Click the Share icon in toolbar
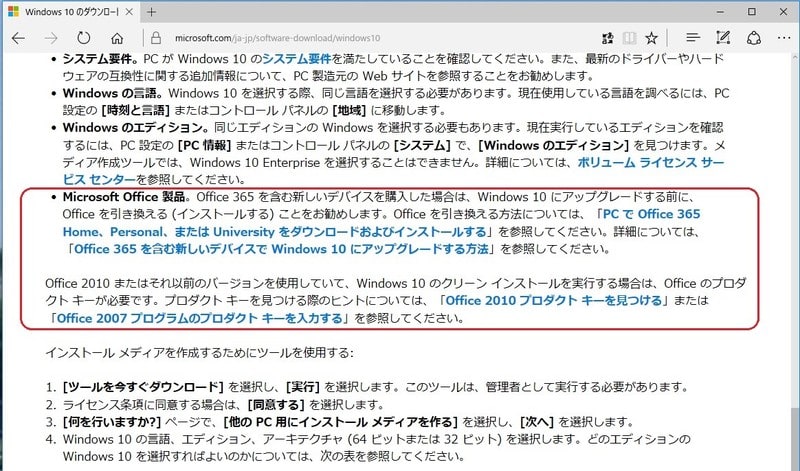Image resolution: width=800 pixels, height=471 pixels. point(754,38)
